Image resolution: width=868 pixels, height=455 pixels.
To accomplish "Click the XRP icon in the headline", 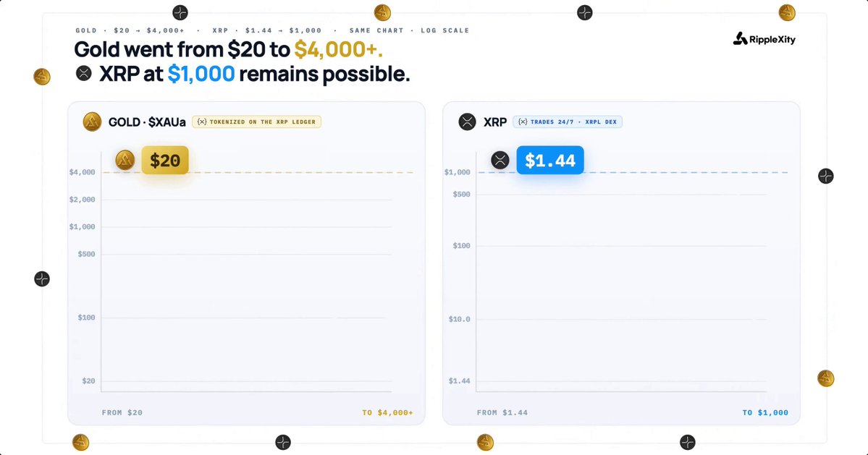I will (x=83, y=73).
